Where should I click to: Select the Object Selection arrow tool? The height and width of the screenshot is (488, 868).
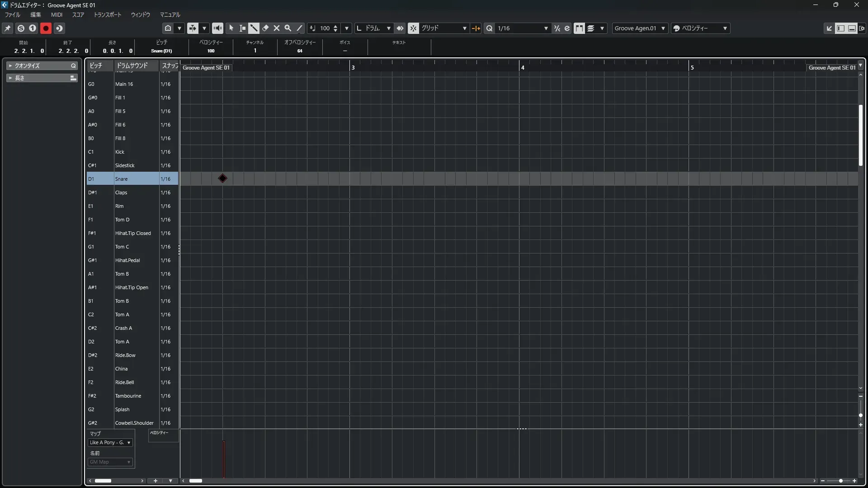tap(231, 28)
